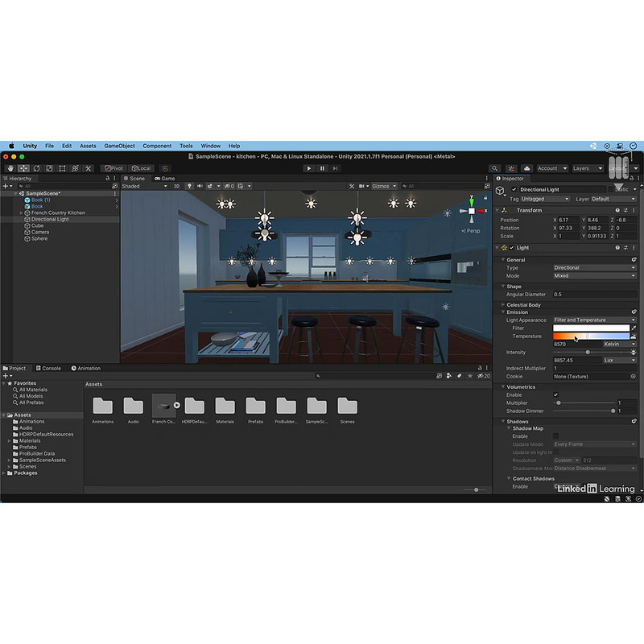Open the light Mode dropdown showing Mixed

coord(594,275)
